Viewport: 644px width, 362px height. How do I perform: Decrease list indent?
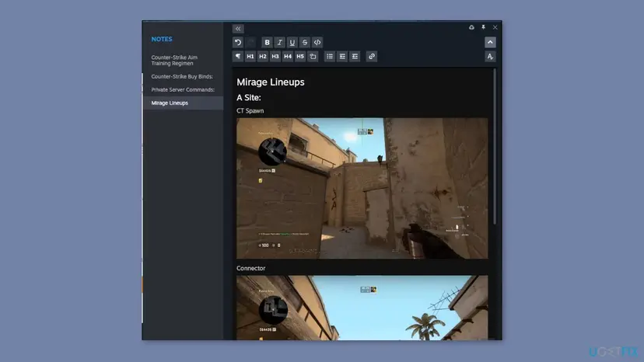(x=342, y=56)
